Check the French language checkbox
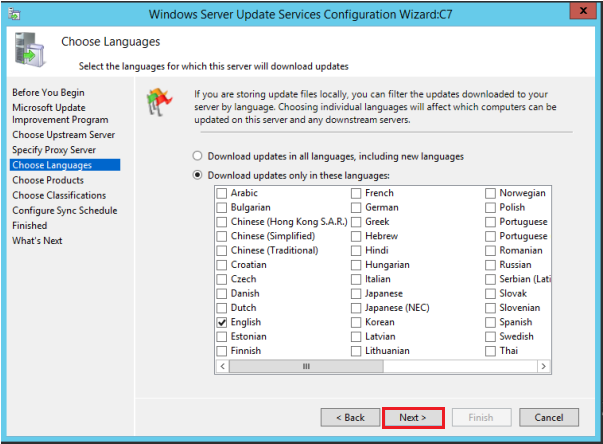Screen dimensions: 603x444 click(356, 193)
